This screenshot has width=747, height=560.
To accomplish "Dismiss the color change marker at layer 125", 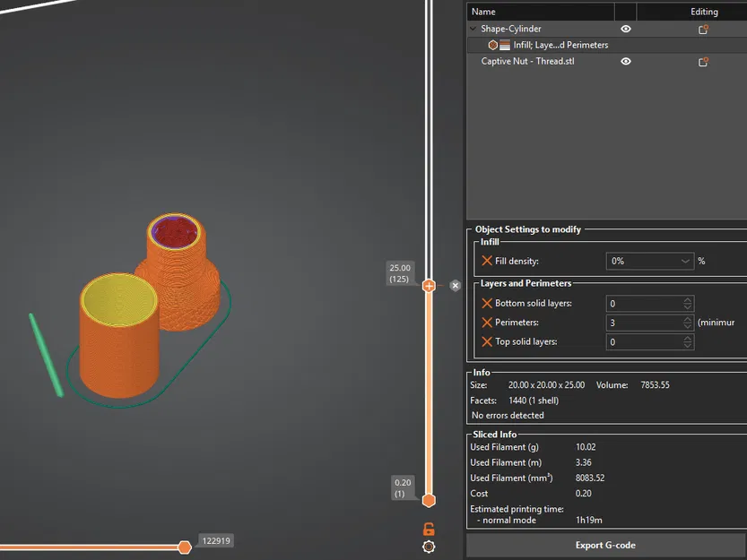I will pyautogui.click(x=456, y=286).
